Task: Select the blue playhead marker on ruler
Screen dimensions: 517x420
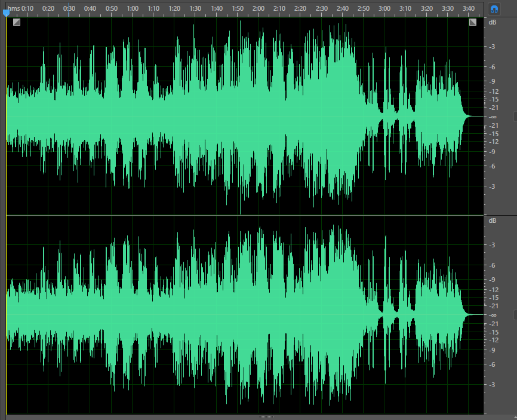Action: click(x=6, y=13)
